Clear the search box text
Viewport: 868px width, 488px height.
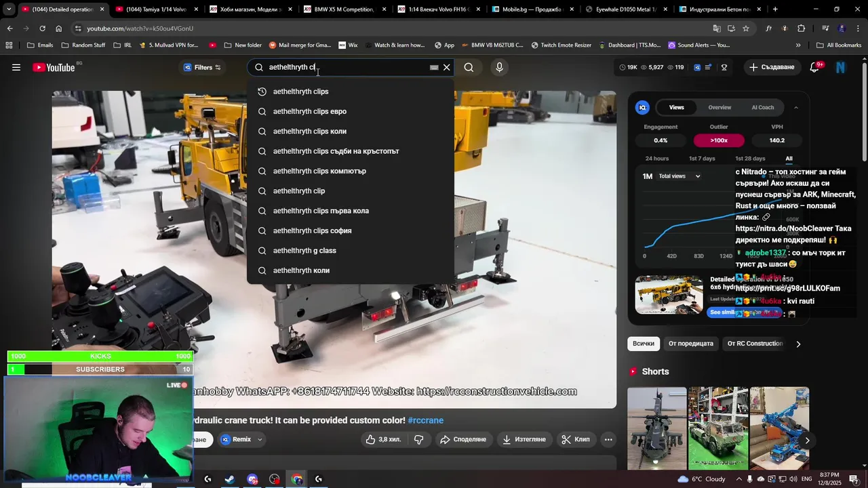[x=447, y=67]
